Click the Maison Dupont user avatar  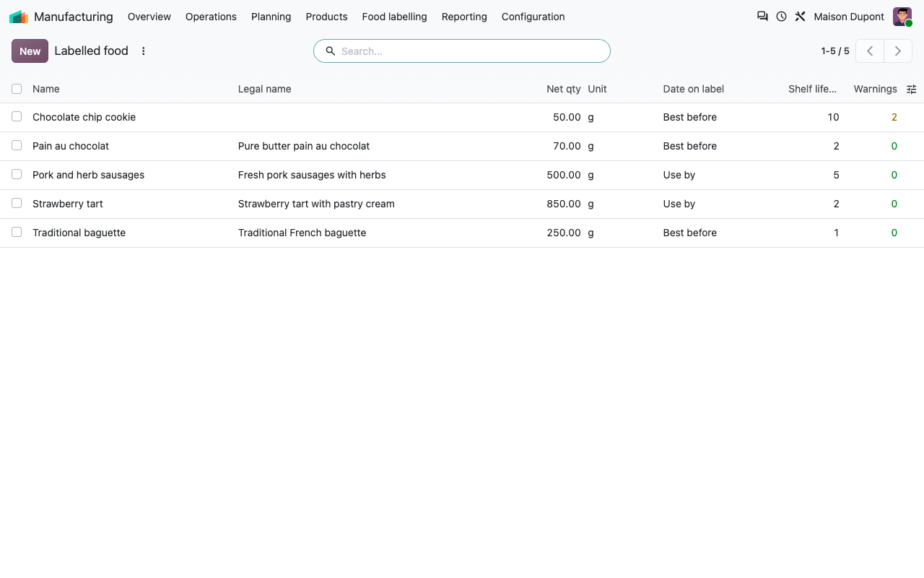click(x=902, y=17)
